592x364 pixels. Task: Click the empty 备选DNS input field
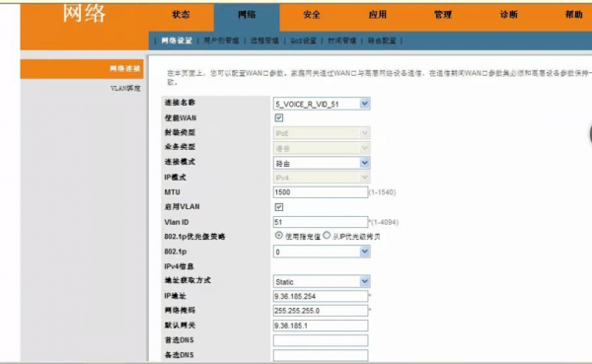tap(320, 355)
